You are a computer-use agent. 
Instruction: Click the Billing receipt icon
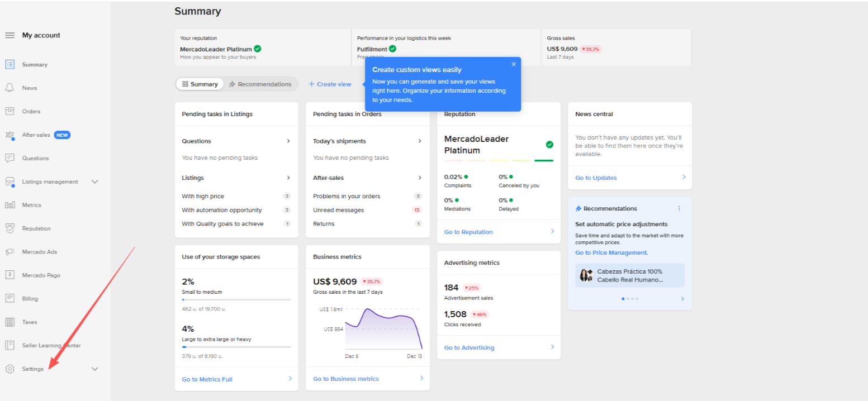[x=10, y=299]
